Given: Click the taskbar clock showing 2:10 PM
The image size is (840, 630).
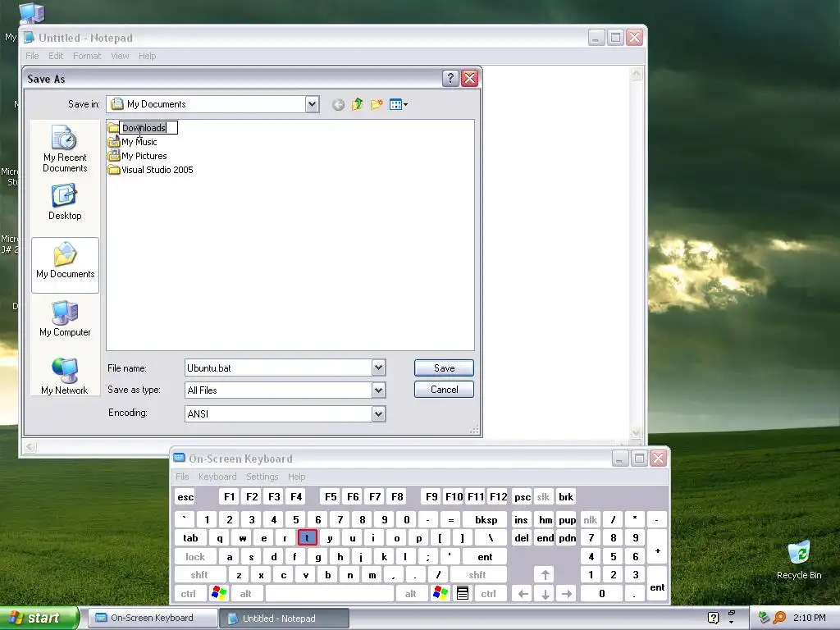Looking at the screenshot, I should [809, 618].
